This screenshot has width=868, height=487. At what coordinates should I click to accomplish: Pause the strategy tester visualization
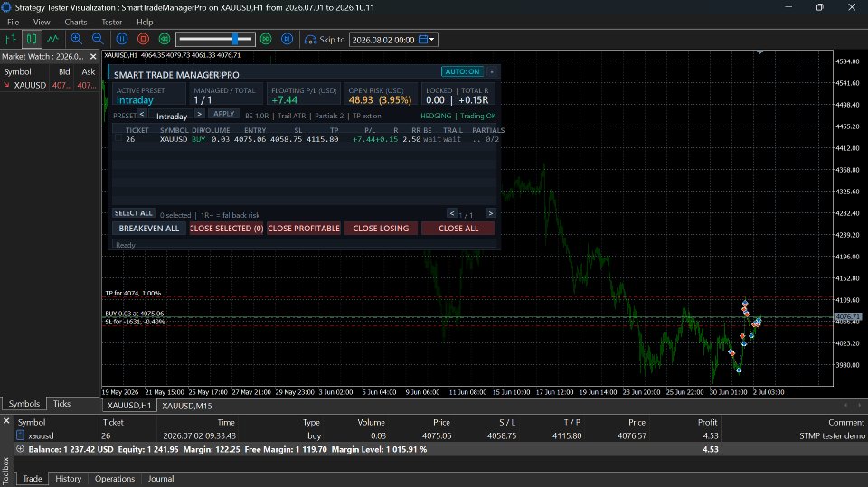[x=122, y=39]
